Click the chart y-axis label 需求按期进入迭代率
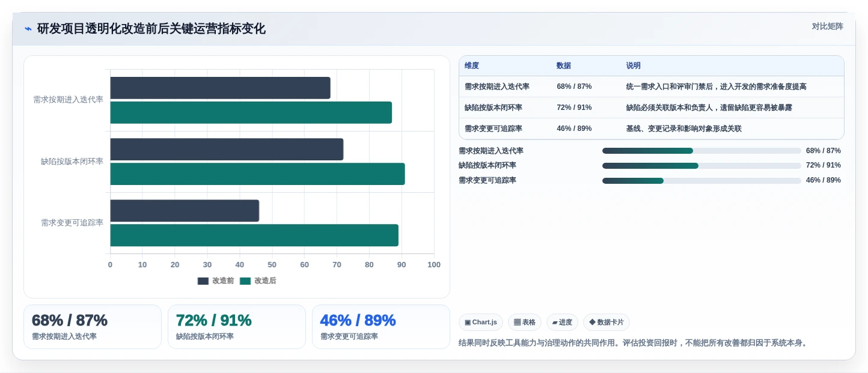Image resolution: width=868 pixels, height=373 pixels. 69,100
